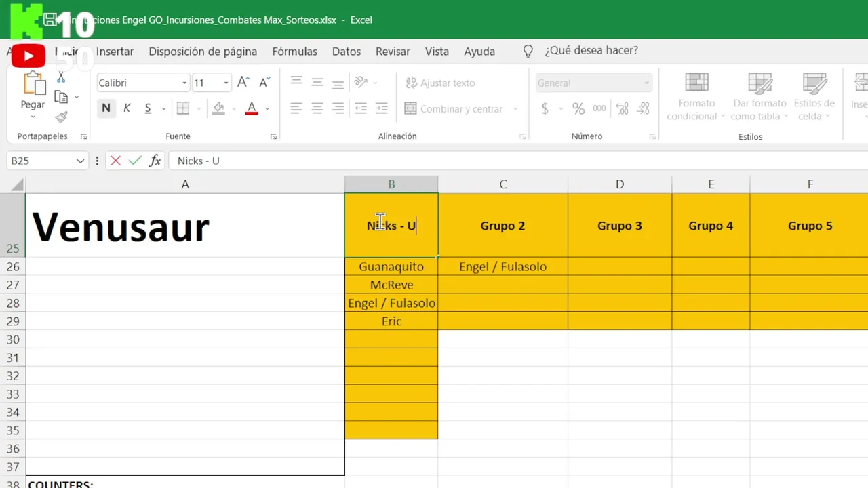Viewport: 868px width, 488px height.
Task: Apply the thousands separator 000 style
Action: coord(599,108)
